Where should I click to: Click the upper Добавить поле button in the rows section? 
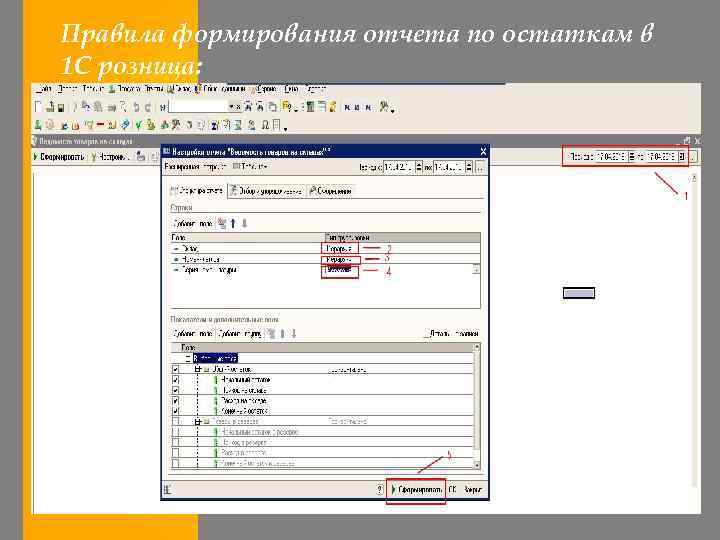coord(192,224)
